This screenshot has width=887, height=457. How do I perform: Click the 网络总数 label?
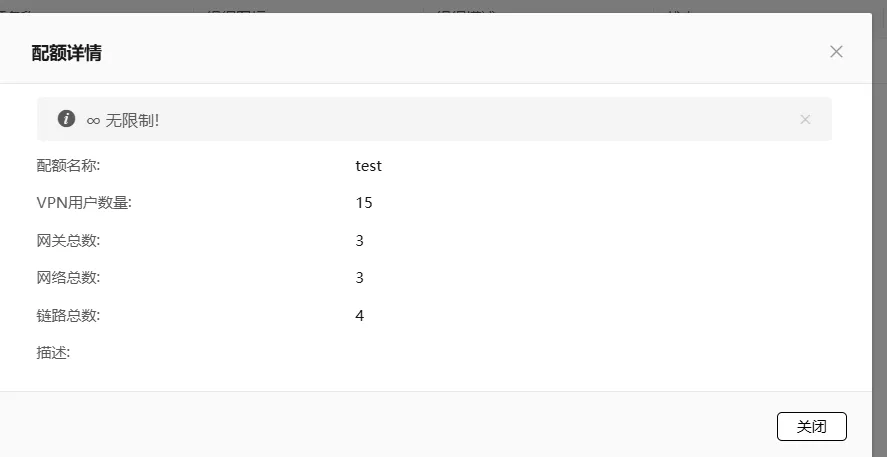click(x=68, y=277)
